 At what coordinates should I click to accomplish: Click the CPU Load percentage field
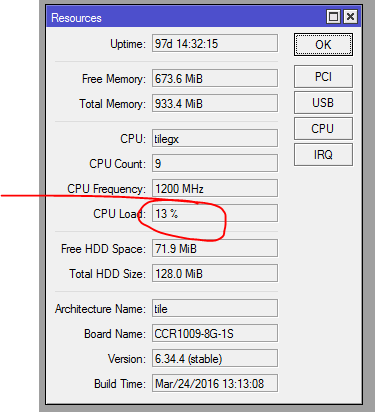click(x=215, y=213)
